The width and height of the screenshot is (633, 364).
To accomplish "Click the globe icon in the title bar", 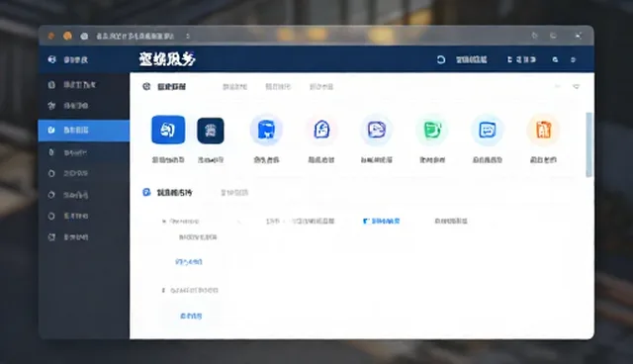I will [84, 36].
